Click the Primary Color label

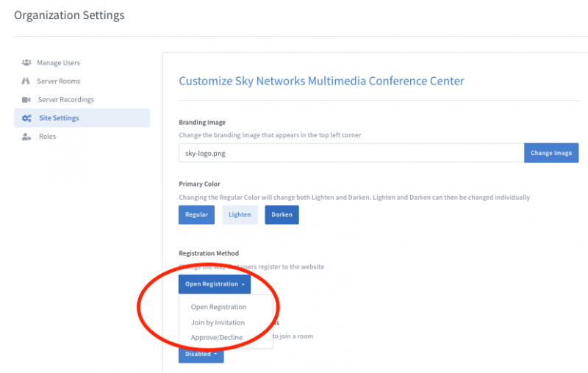point(199,184)
